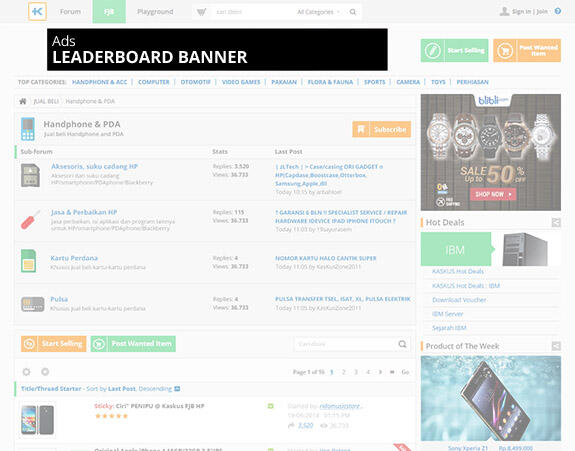
Task: Open Aksesoris, suku cadang HP sub-forum
Action: tap(94, 166)
